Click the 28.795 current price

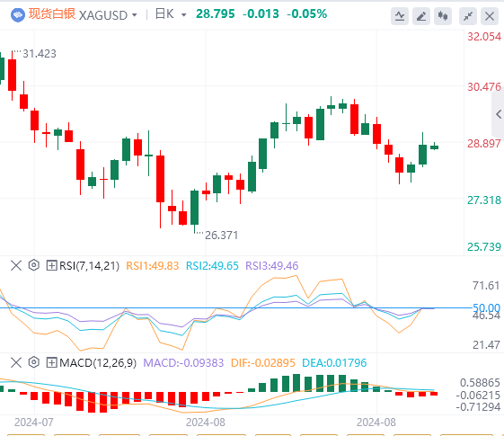click(x=216, y=13)
